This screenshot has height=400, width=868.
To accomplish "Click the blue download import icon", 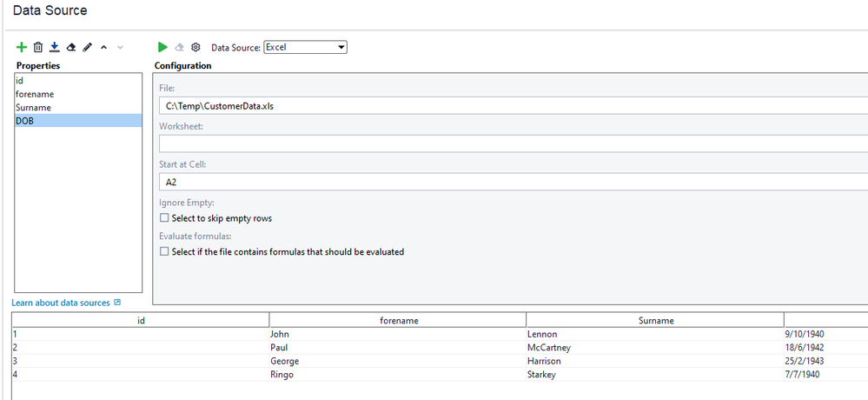I will pyautogui.click(x=54, y=47).
